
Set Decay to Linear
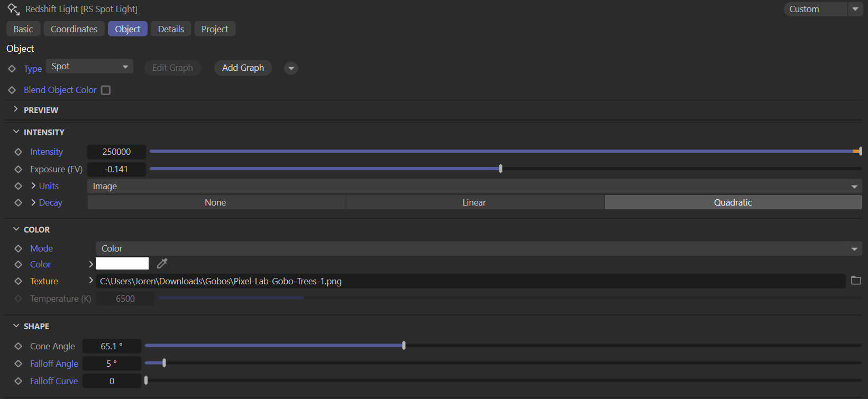click(474, 202)
